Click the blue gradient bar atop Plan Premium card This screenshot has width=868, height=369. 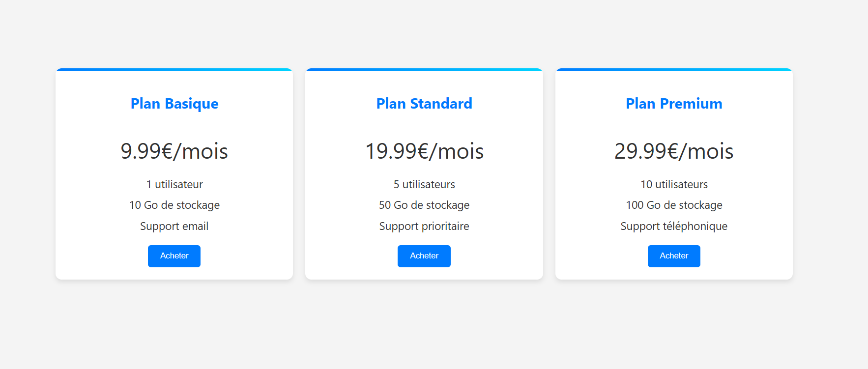pos(674,70)
